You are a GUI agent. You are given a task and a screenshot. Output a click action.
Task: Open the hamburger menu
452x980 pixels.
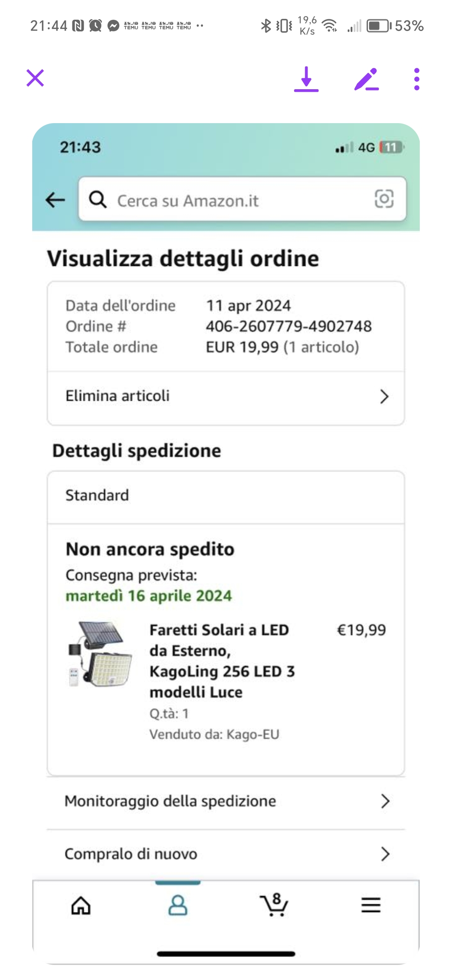(371, 905)
